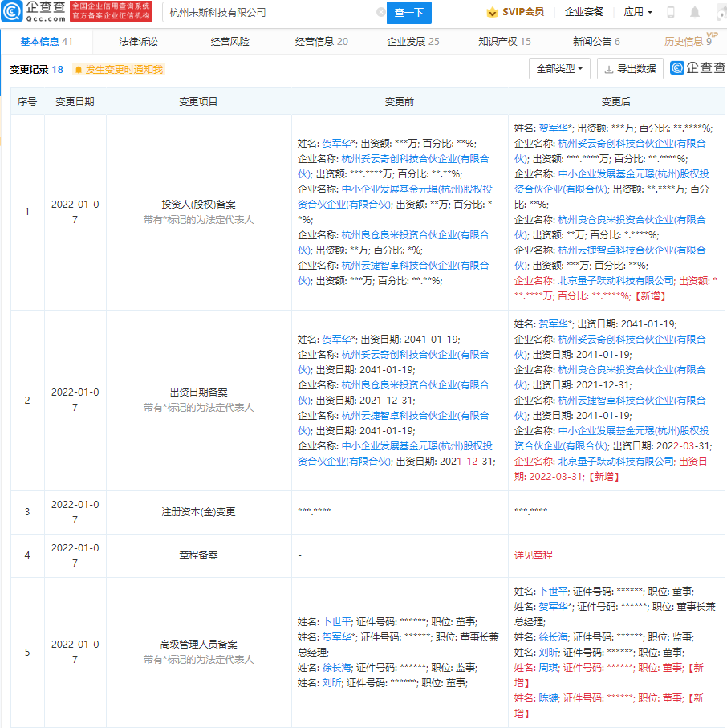Screen dimensions: 727x728
Task: Expand the 应用 dropdown menu
Action: 638,12
